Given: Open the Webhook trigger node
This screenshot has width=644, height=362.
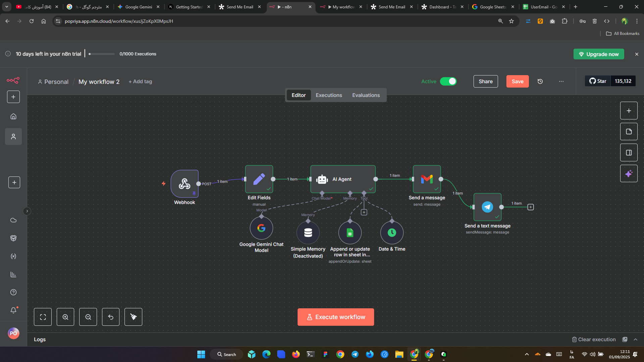Looking at the screenshot, I should (184, 184).
